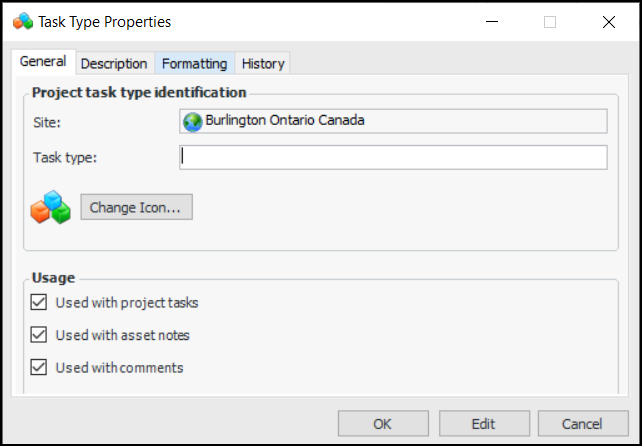Image resolution: width=642 pixels, height=446 pixels.
Task: Toggle the Used with asset notes checkbox
Action: click(40, 335)
